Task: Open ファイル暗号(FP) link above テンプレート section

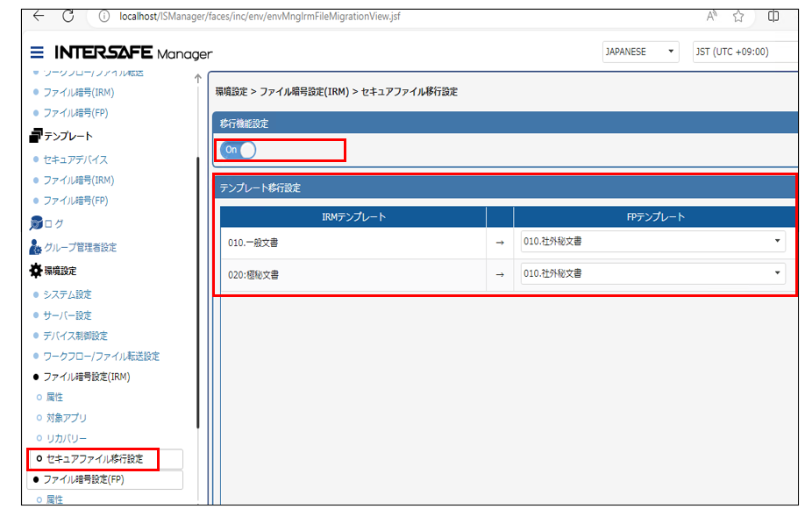Action: (75, 113)
